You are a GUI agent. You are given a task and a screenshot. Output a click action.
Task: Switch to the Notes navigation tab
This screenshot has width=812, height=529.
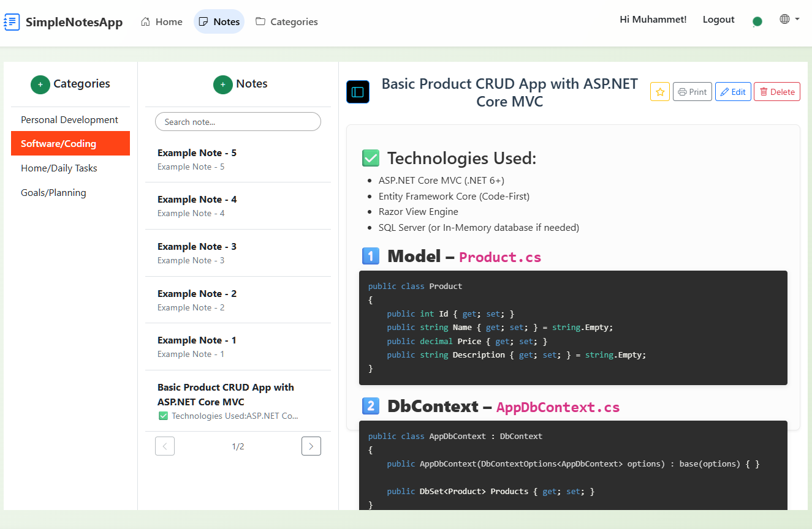[x=219, y=21]
